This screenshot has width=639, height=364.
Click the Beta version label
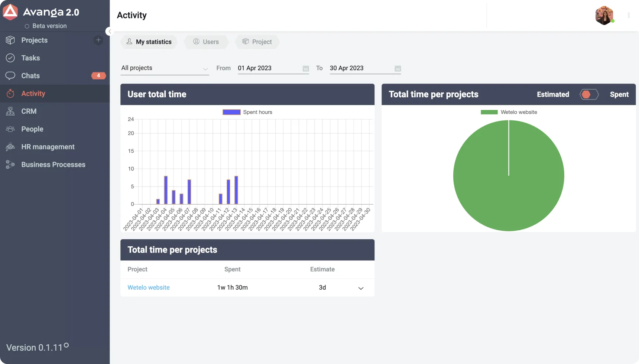click(x=49, y=26)
